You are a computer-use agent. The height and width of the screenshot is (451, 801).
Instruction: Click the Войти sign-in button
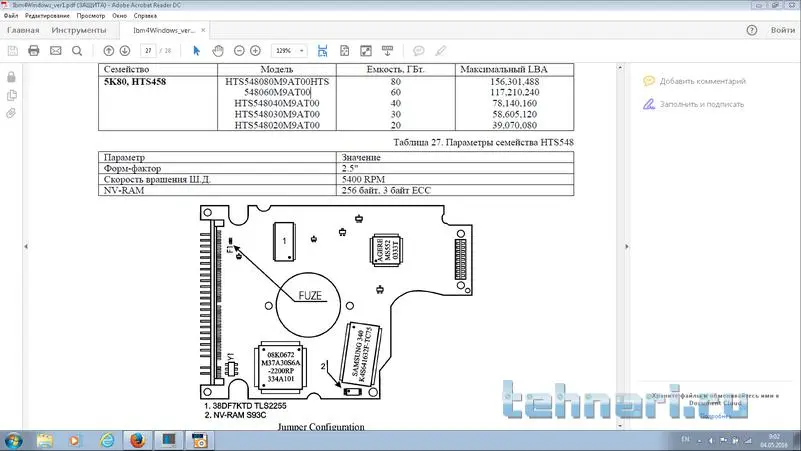(x=782, y=30)
